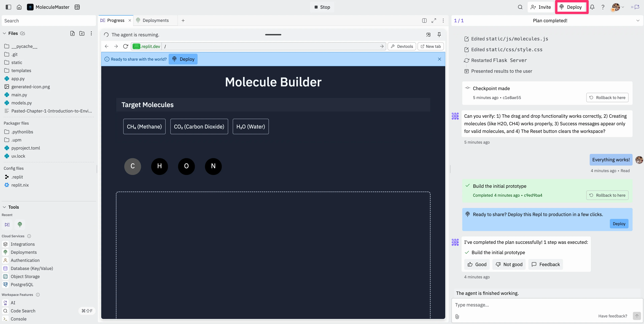Click the new folder icon in Files
The height and width of the screenshot is (324, 644).
(x=82, y=33)
